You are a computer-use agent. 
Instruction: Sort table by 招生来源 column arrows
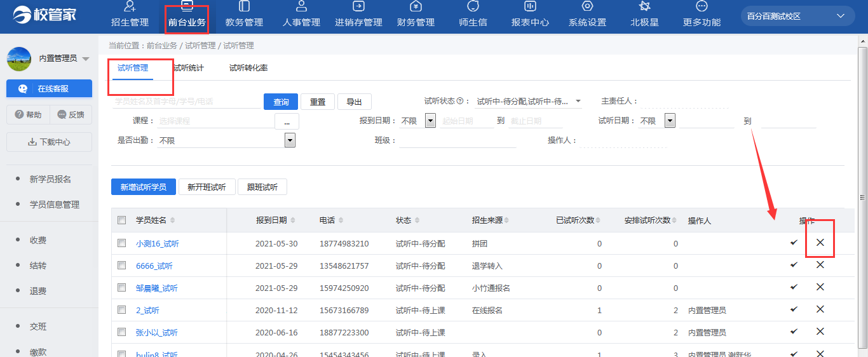pos(506,220)
